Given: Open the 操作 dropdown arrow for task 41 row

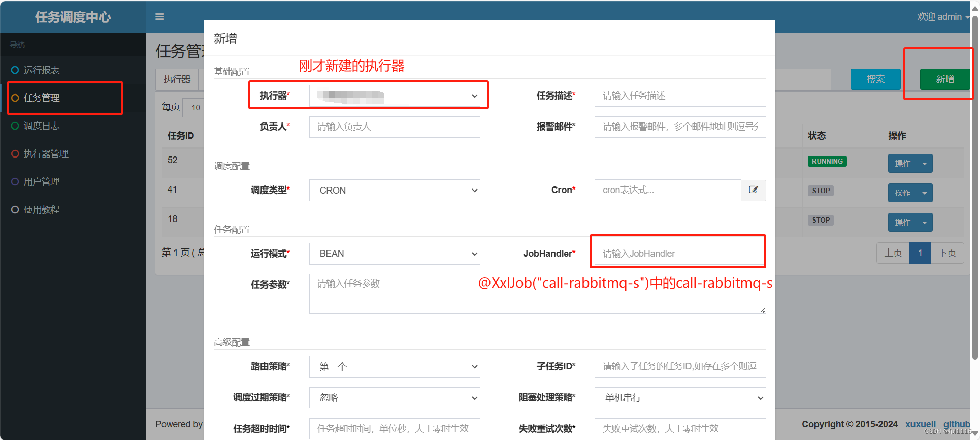Looking at the screenshot, I should 925,193.
